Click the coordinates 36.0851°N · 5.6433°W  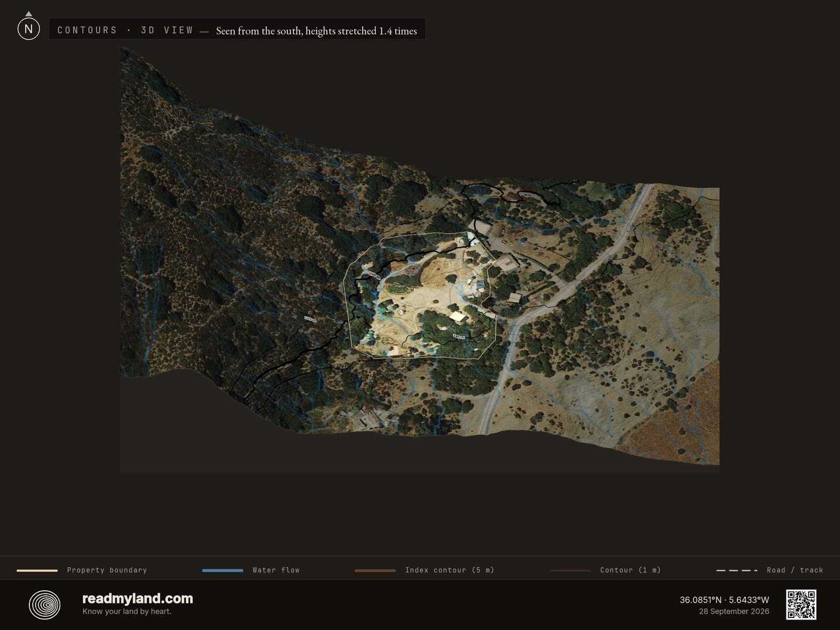pos(724,600)
